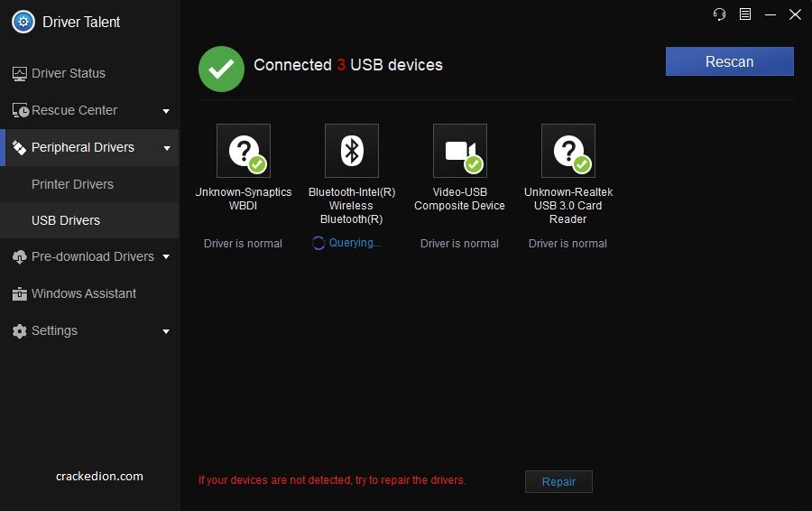Open the headset support icon
This screenshot has height=511, width=812.
(719, 14)
